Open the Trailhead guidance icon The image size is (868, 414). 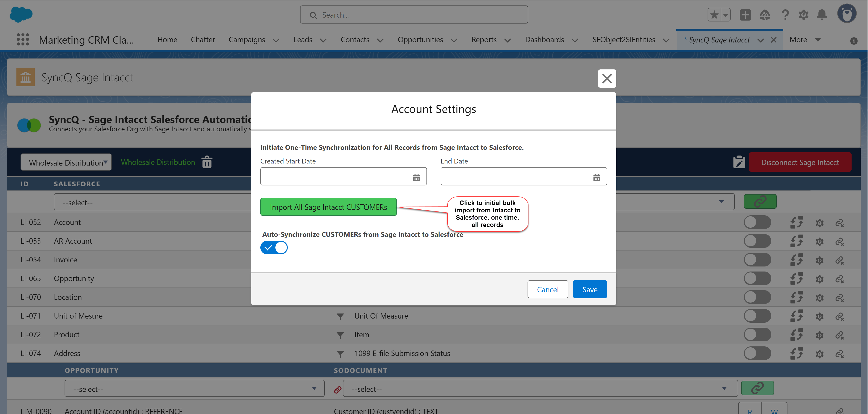coord(765,15)
